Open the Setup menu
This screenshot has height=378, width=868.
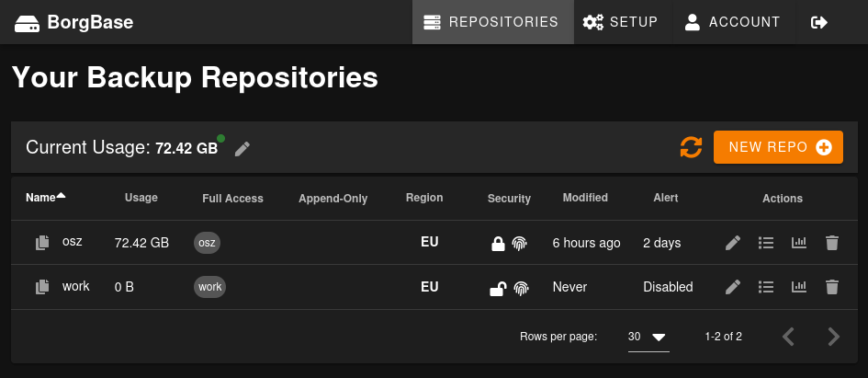[621, 22]
